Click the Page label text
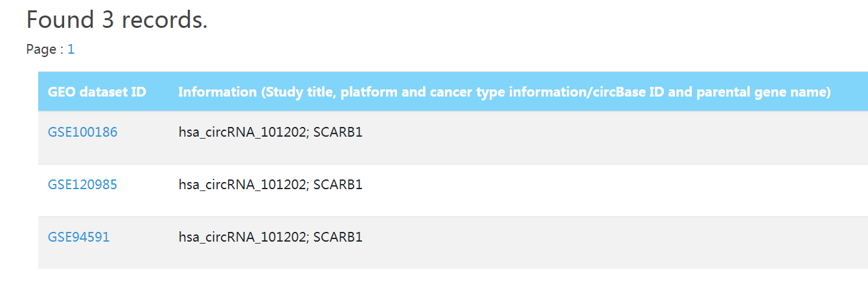868x298 pixels. coord(41,49)
